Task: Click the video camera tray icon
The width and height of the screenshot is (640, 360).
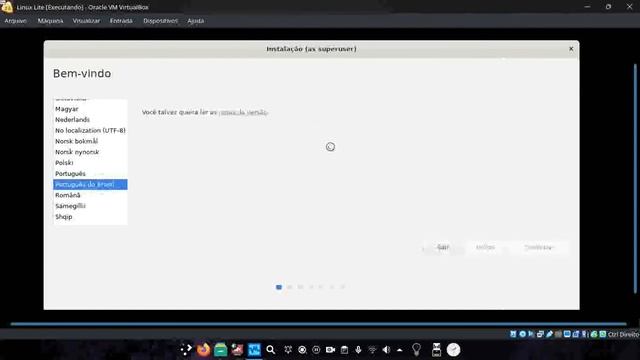Action: click(331, 350)
